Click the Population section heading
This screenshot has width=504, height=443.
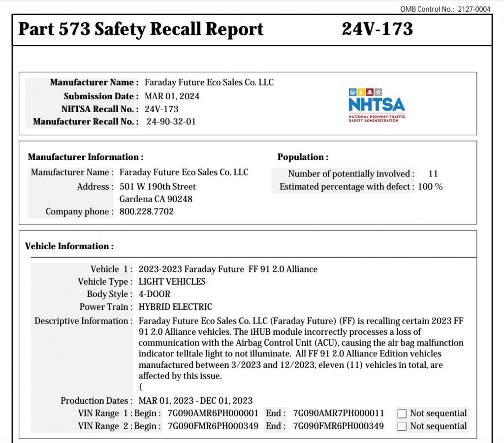point(303,157)
